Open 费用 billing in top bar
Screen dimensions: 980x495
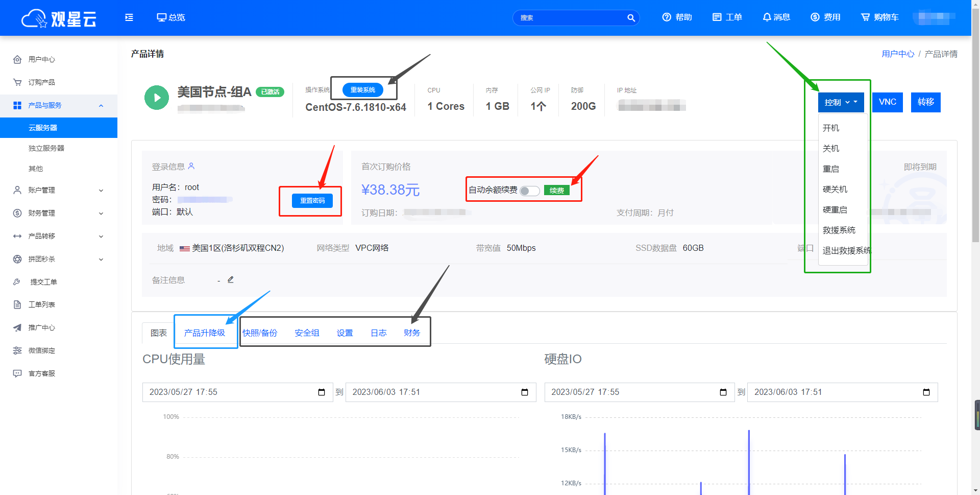click(825, 17)
